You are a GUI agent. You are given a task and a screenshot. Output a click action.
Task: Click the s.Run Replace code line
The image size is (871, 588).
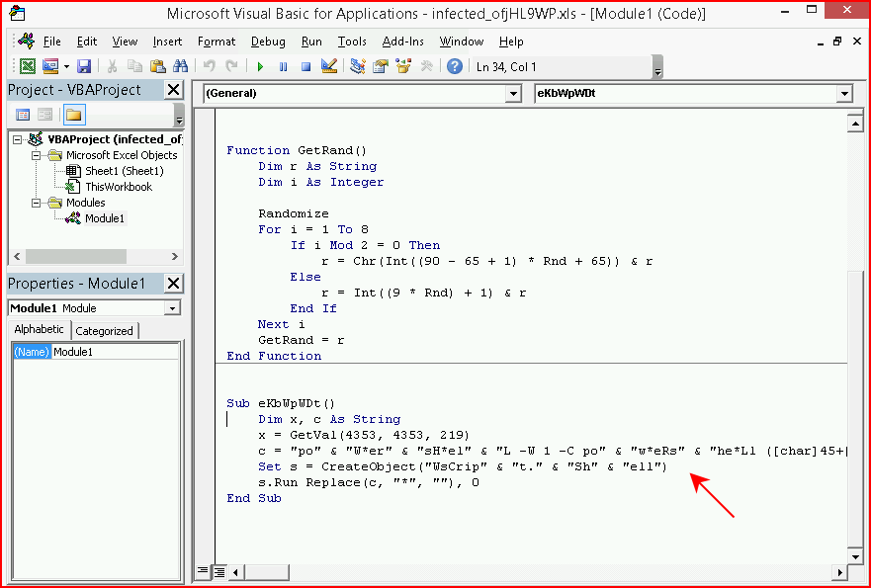point(369,482)
